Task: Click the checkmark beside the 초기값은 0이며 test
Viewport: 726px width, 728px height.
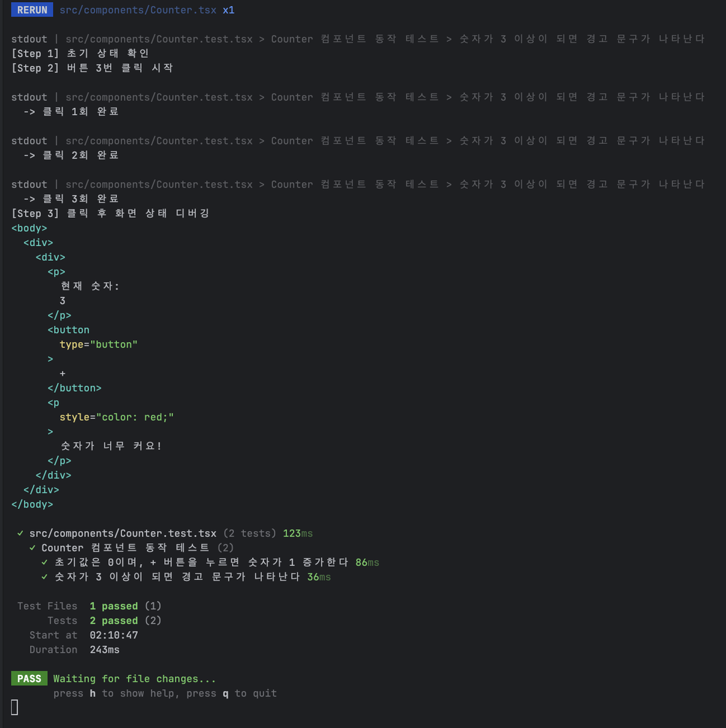Action: coord(45,563)
